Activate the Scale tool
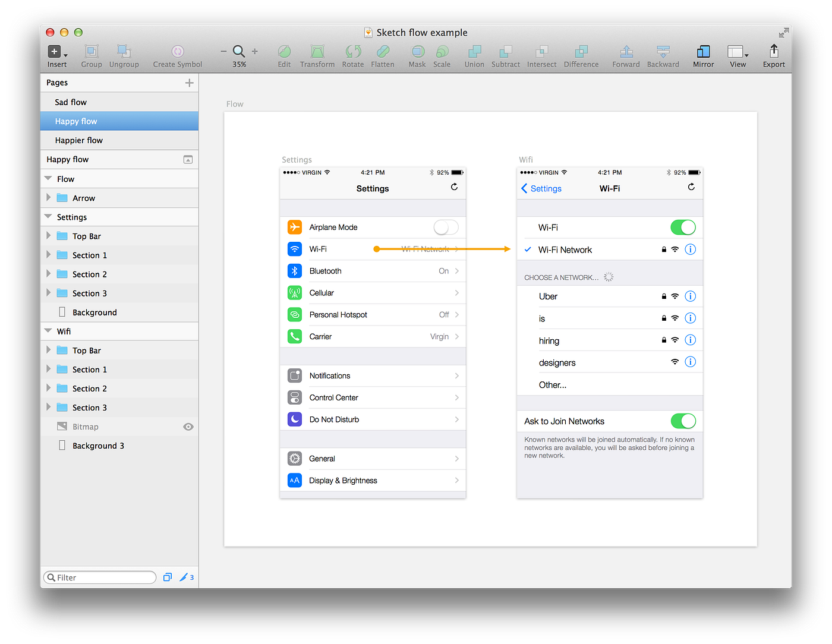Viewport: 832px width, 644px height. point(442,53)
